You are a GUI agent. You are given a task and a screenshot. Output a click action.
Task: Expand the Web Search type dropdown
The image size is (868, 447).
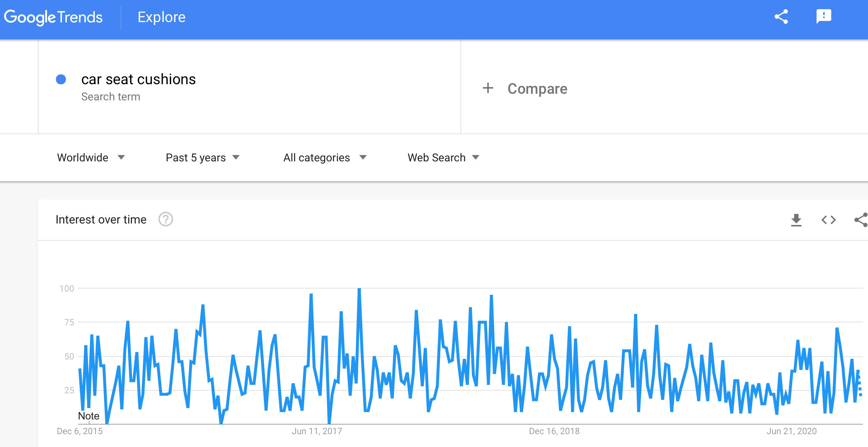[444, 158]
